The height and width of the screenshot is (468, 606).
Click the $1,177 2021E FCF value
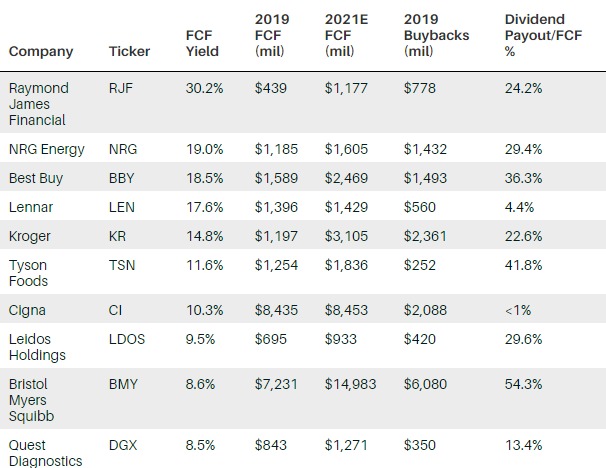click(x=346, y=88)
